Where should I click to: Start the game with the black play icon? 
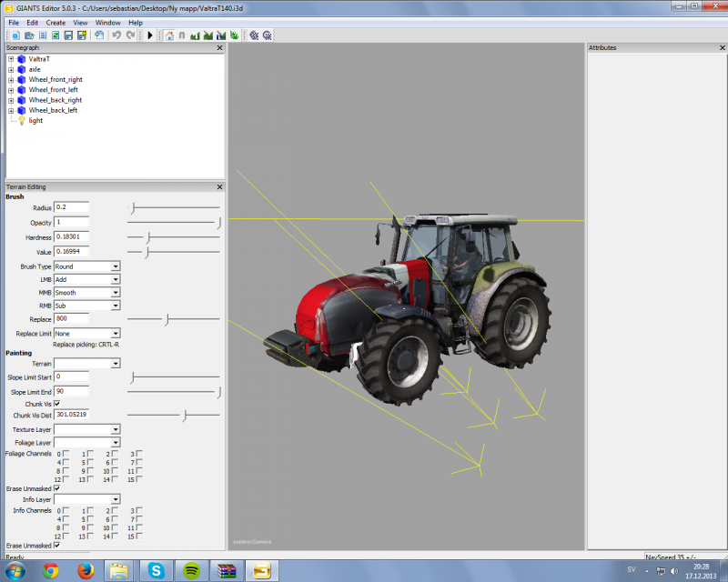[x=150, y=35]
